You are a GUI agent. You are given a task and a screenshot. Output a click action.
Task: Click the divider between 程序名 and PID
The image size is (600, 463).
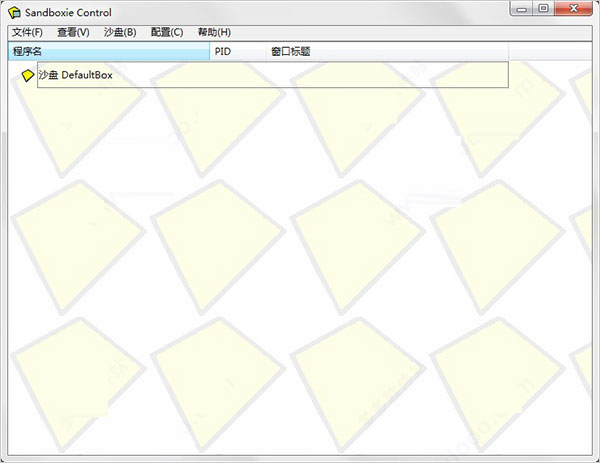pyautogui.click(x=209, y=51)
